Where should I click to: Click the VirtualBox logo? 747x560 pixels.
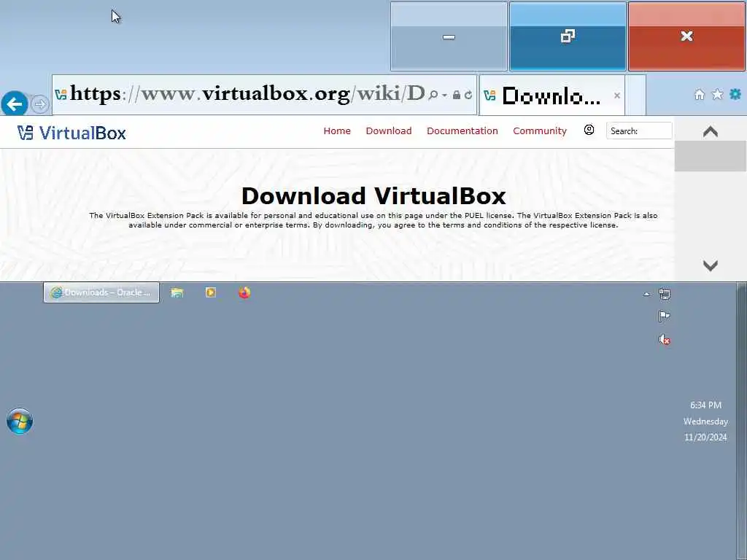coord(71,133)
